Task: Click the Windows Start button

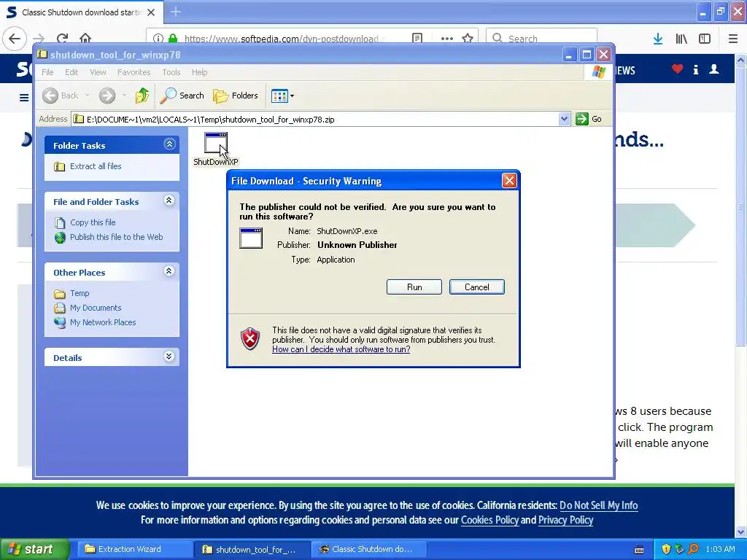Action: pyautogui.click(x=34, y=549)
